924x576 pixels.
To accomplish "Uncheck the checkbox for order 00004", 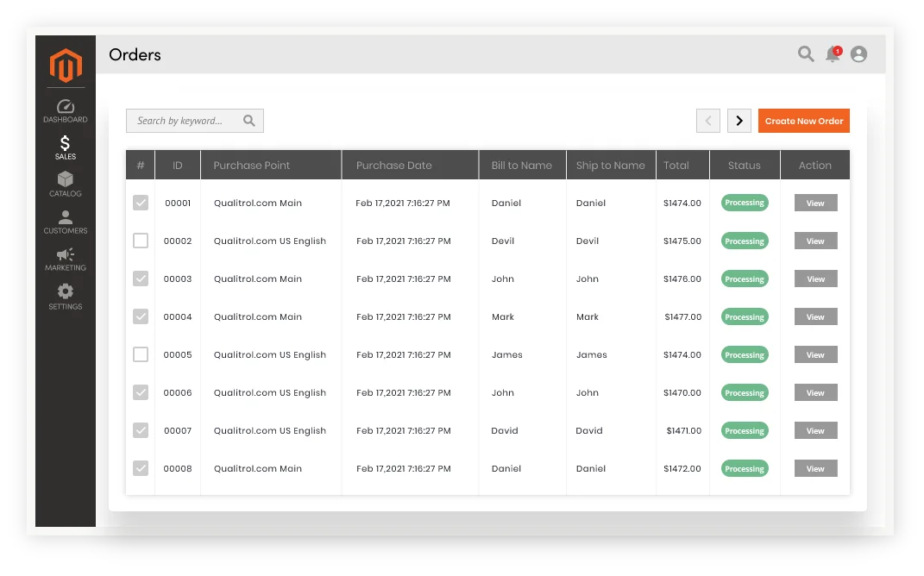I will (141, 316).
